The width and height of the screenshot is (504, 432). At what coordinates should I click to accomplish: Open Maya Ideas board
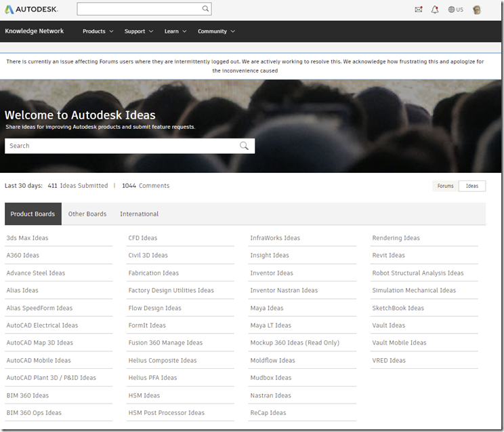pyautogui.click(x=267, y=308)
